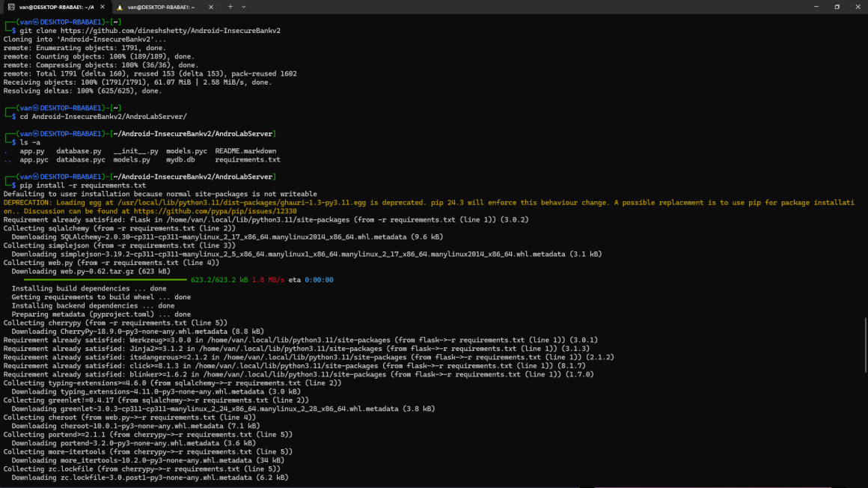Click 'Defaulting to user installation' message
Viewport: 868px width, 488px height.
(x=161, y=194)
